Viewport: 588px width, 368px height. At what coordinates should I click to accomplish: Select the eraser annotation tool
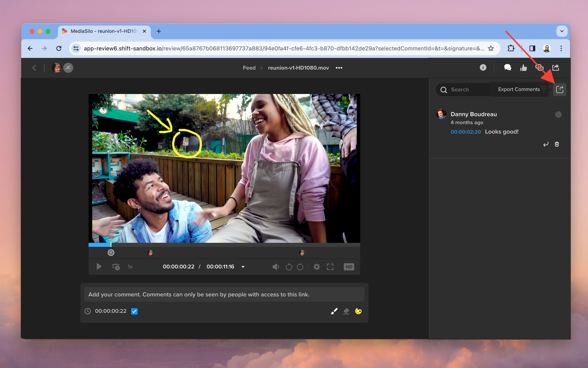coord(346,311)
